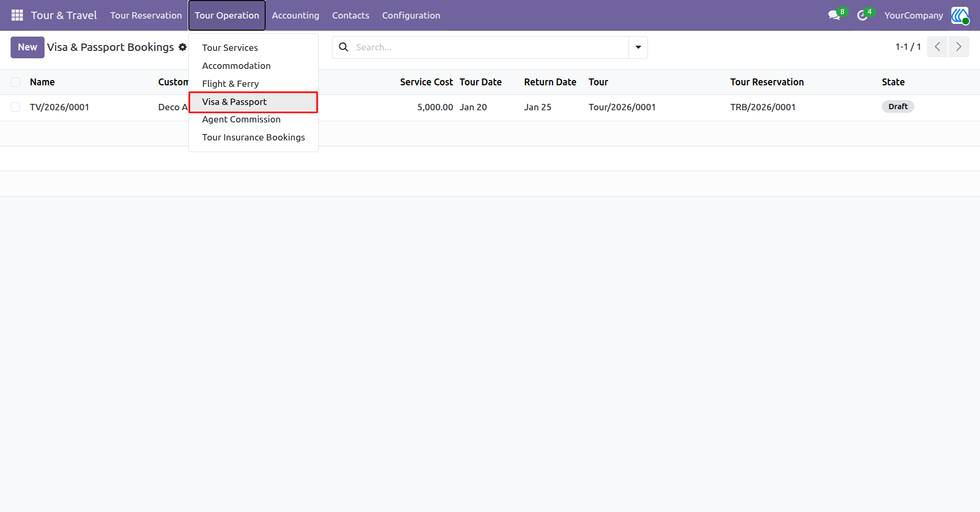Click the YourCompany company switcher
The height and width of the screenshot is (512, 980).
[x=913, y=15]
